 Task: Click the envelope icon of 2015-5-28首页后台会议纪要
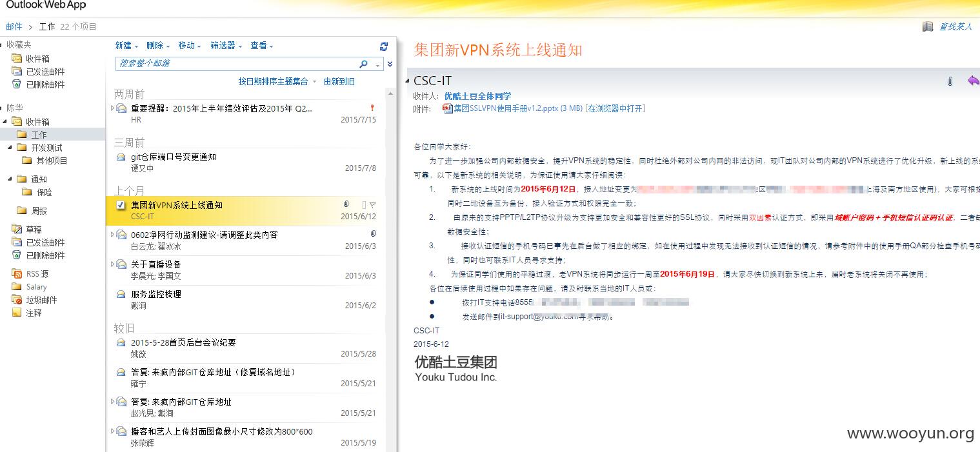click(121, 342)
